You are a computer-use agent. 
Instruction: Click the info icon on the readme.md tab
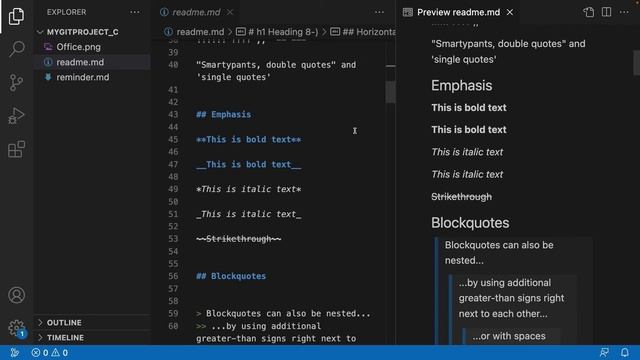164,12
